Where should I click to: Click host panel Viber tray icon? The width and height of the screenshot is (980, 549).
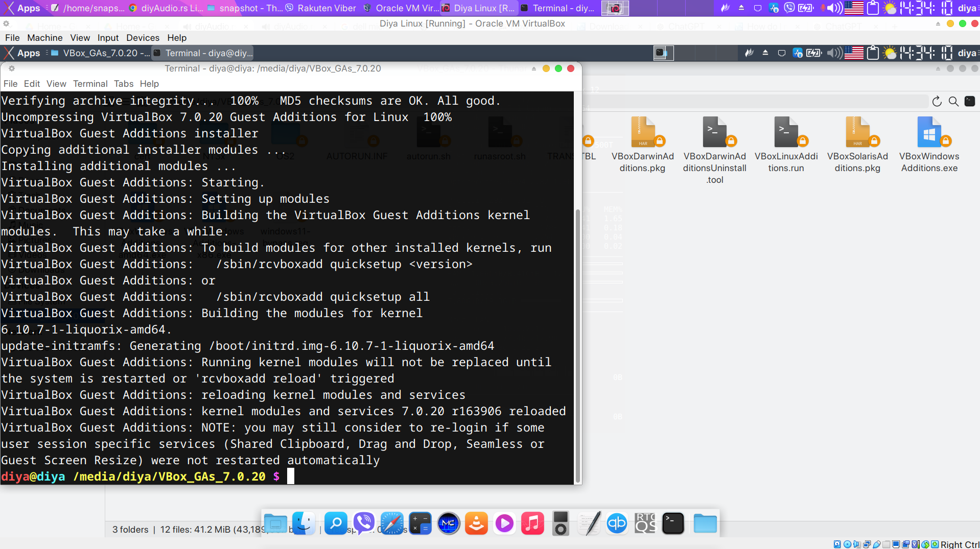(790, 8)
